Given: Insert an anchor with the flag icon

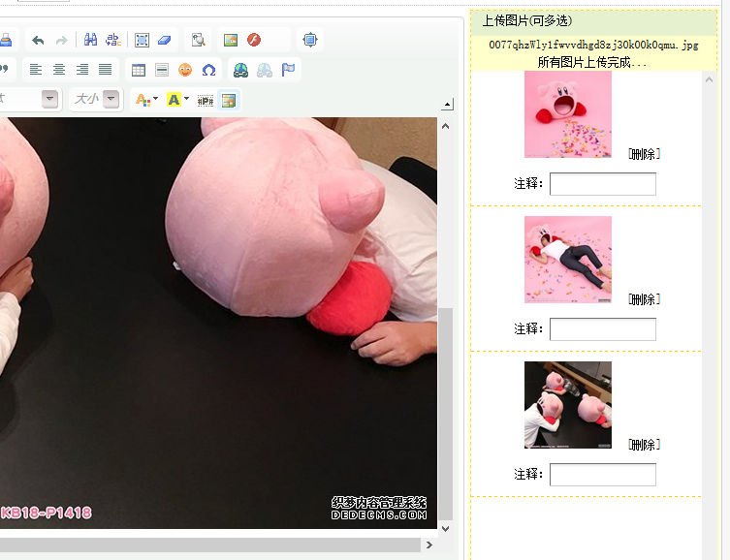Looking at the screenshot, I should pyautogui.click(x=288, y=70).
